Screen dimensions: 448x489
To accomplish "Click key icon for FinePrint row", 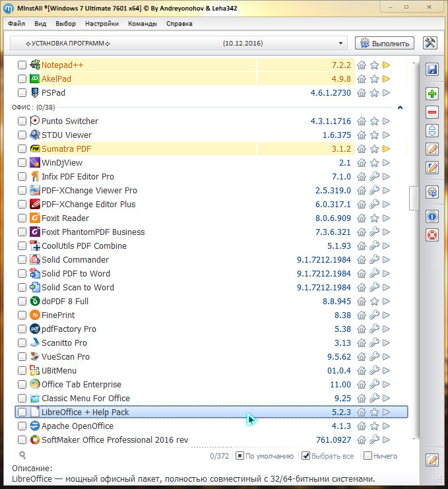I will coord(374,315).
